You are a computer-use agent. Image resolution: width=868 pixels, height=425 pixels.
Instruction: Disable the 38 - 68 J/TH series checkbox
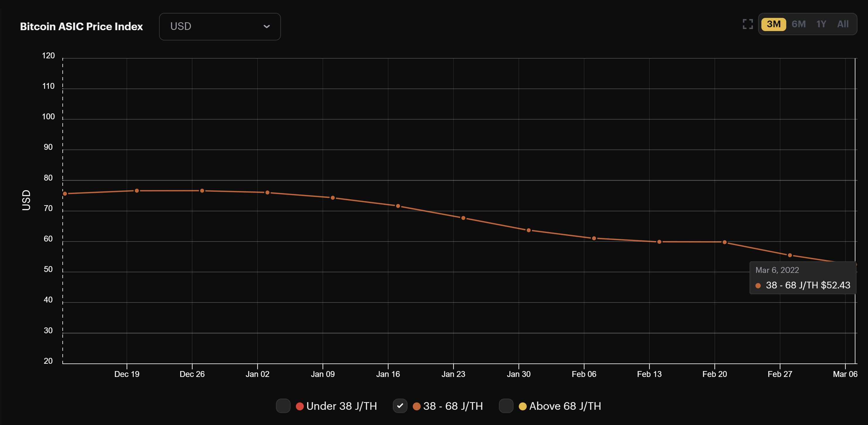click(400, 406)
